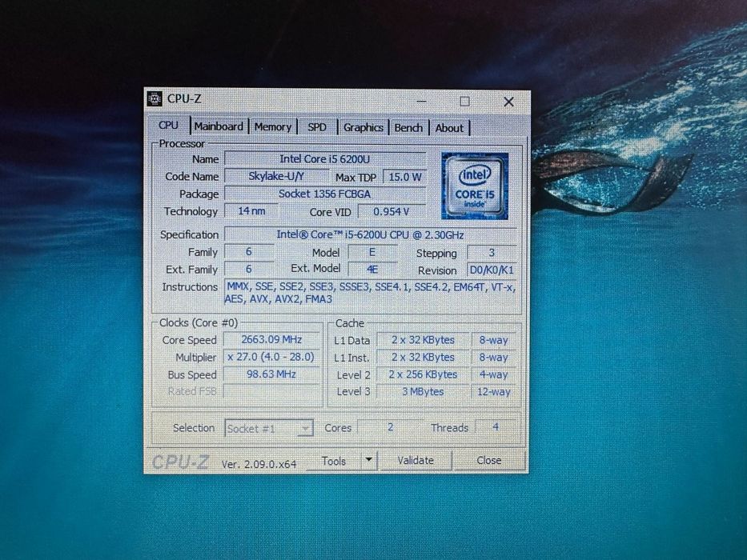Open the About tab
Viewport: 747px width, 560px height.
click(449, 128)
